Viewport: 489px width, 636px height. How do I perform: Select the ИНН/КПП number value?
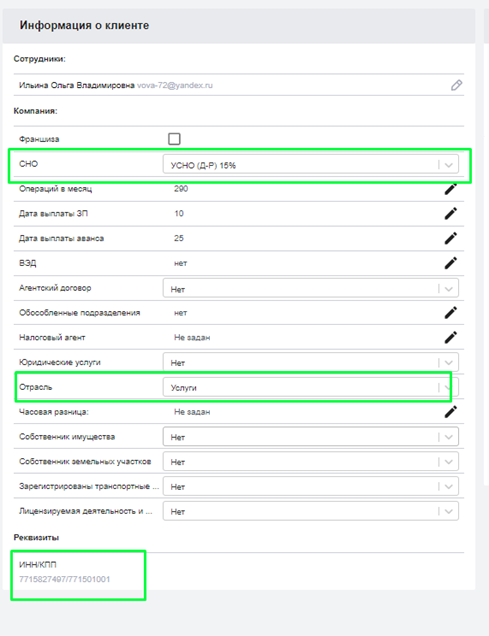coord(64,579)
